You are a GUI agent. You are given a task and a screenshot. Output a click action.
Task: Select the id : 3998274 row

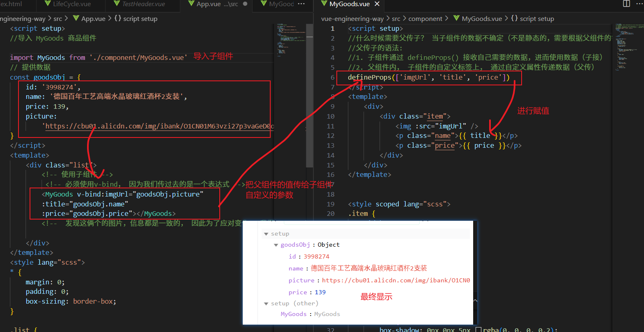[x=309, y=256]
